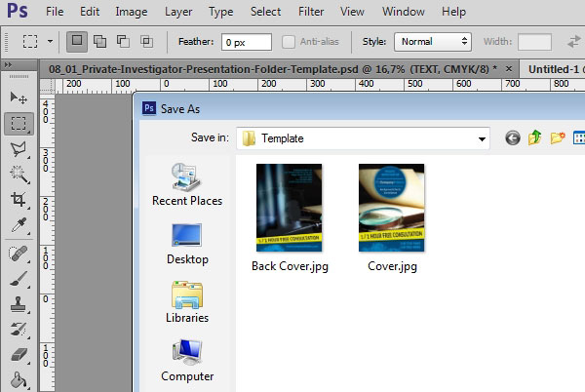
Task: Go back to last folder visited
Action: [513, 138]
